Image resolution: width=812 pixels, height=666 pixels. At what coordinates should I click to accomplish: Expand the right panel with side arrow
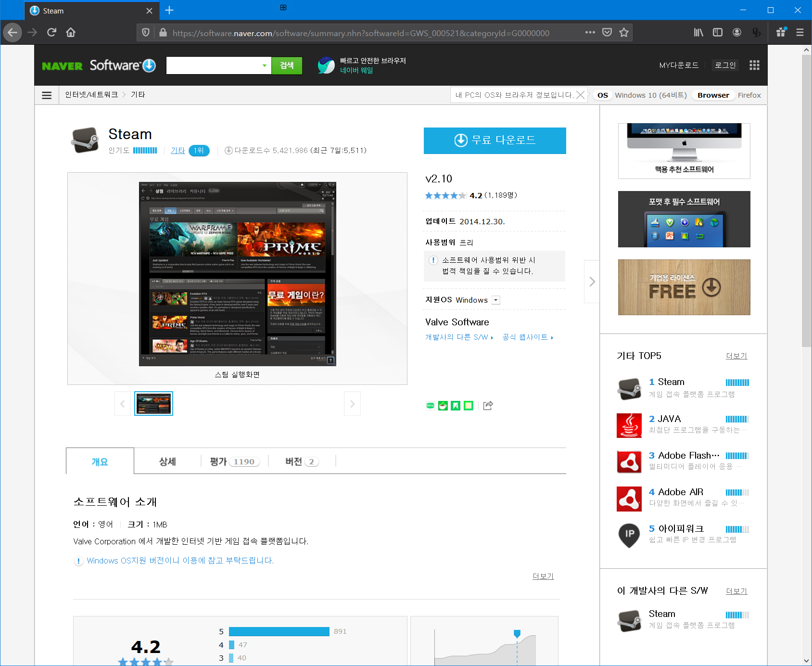click(592, 282)
